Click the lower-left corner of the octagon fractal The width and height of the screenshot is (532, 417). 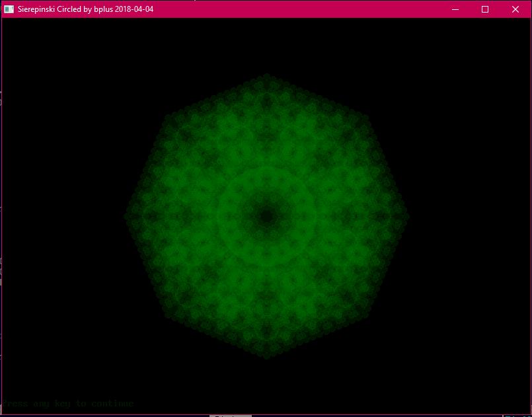pos(167,315)
